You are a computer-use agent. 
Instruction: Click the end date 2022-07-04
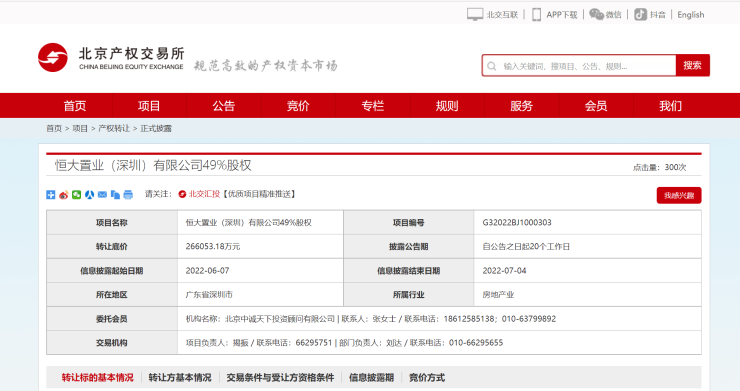click(504, 271)
